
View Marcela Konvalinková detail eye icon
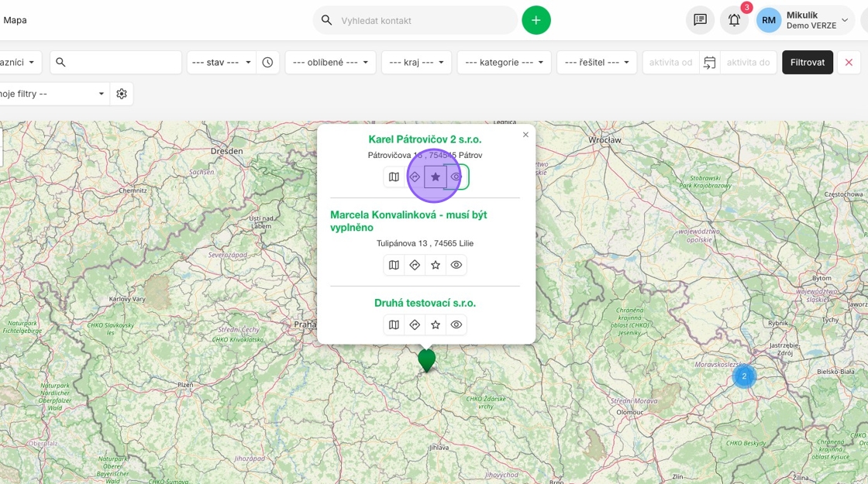click(x=456, y=265)
